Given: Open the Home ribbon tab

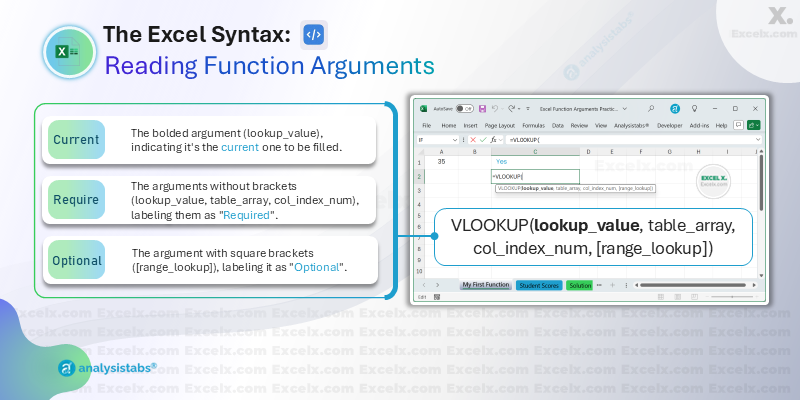Looking at the screenshot, I should [x=449, y=125].
